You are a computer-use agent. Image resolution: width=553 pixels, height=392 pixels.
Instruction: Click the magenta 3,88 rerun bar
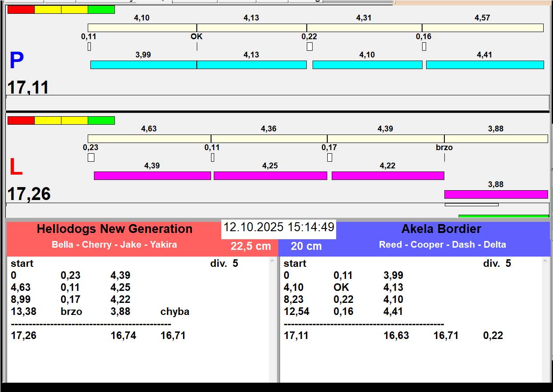[x=496, y=194]
